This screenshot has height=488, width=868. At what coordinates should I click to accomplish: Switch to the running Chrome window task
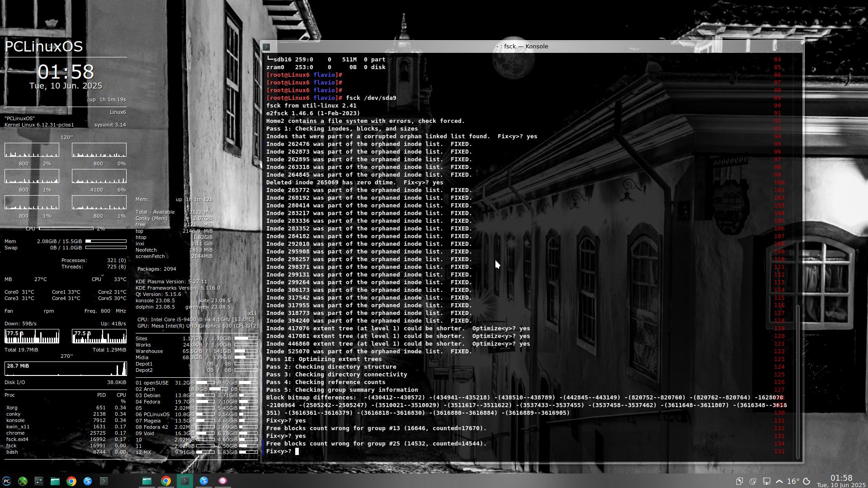[166, 481]
